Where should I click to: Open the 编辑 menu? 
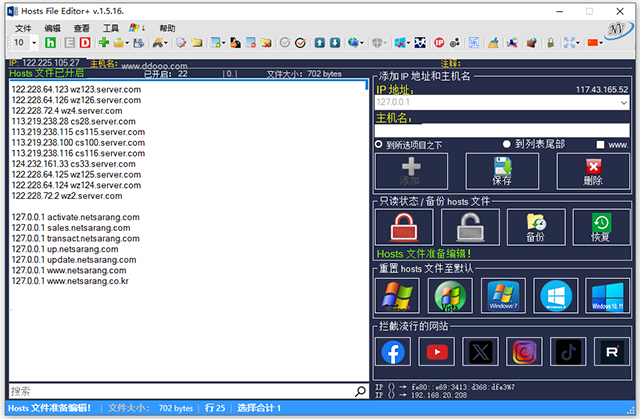point(52,28)
